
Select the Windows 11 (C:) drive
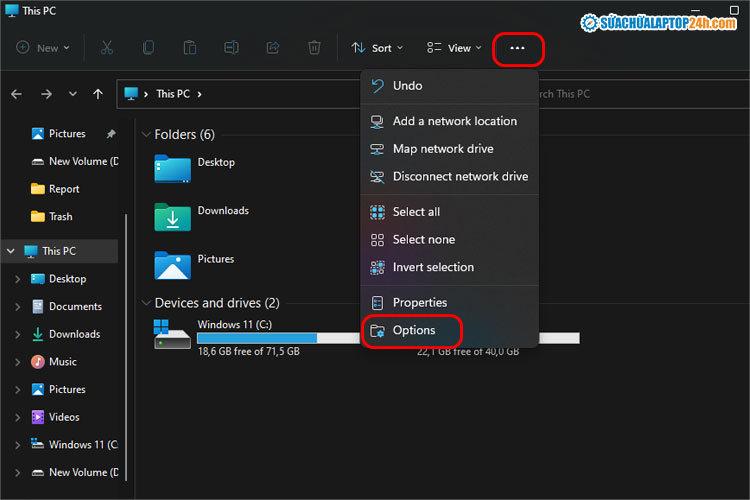tap(256, 337)
